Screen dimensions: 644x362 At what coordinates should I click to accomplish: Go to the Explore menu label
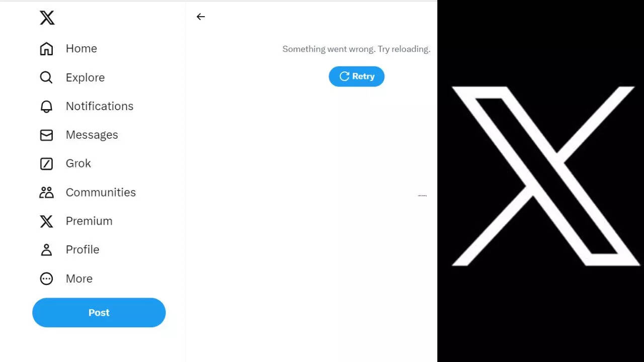[86, 77]
